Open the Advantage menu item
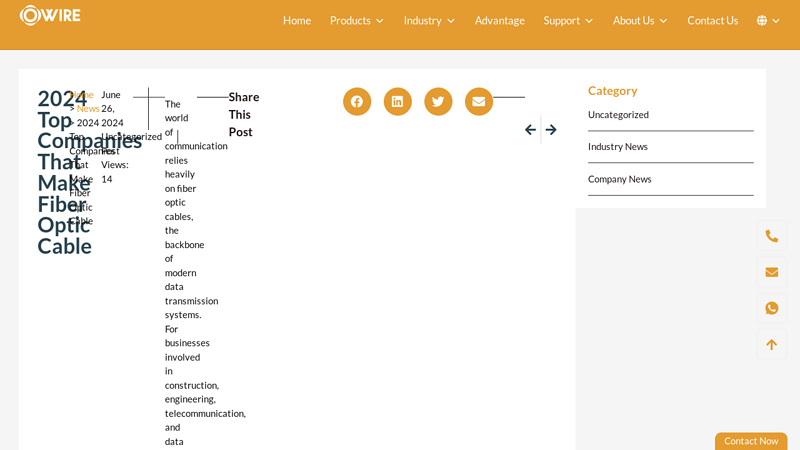The image size is (800, 450). pyautogui.click(x=499, y=20)
